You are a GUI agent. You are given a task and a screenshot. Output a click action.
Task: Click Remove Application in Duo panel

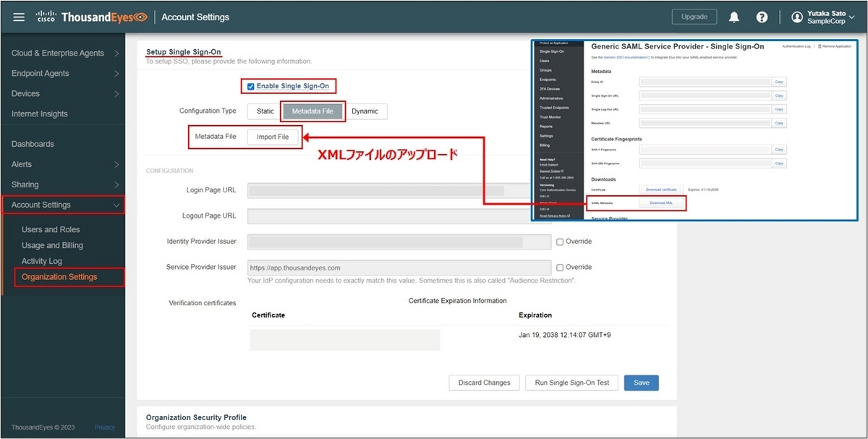click(x=835, y=46)
